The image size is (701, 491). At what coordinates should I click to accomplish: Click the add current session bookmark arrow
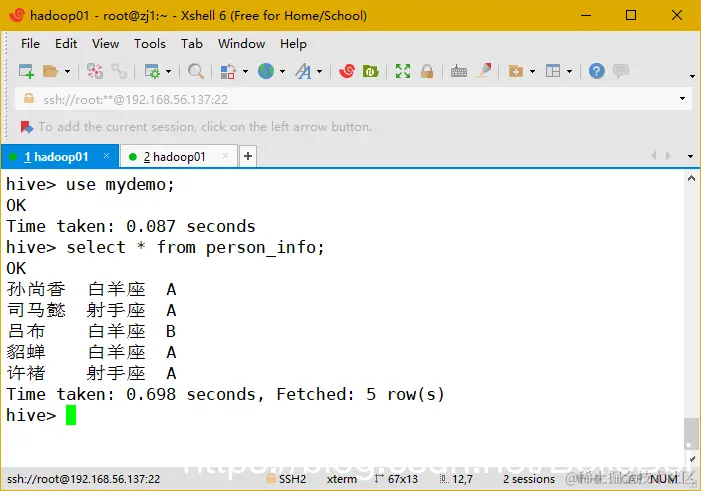click(27, 127)
